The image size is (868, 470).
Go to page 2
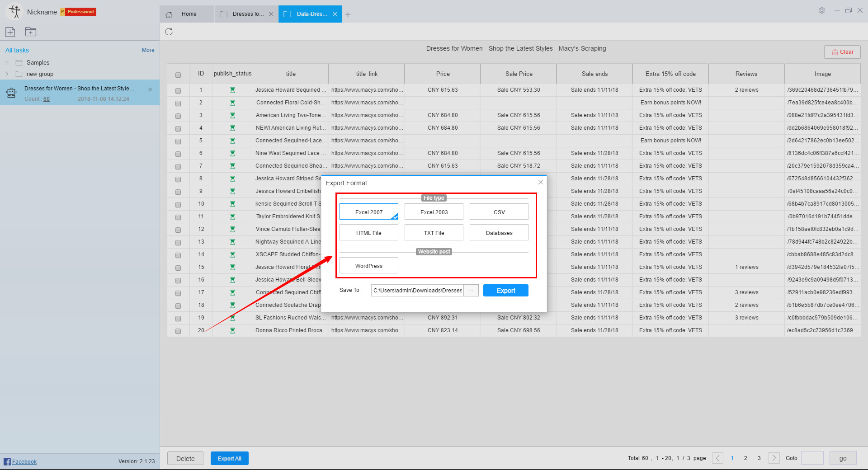745,458
